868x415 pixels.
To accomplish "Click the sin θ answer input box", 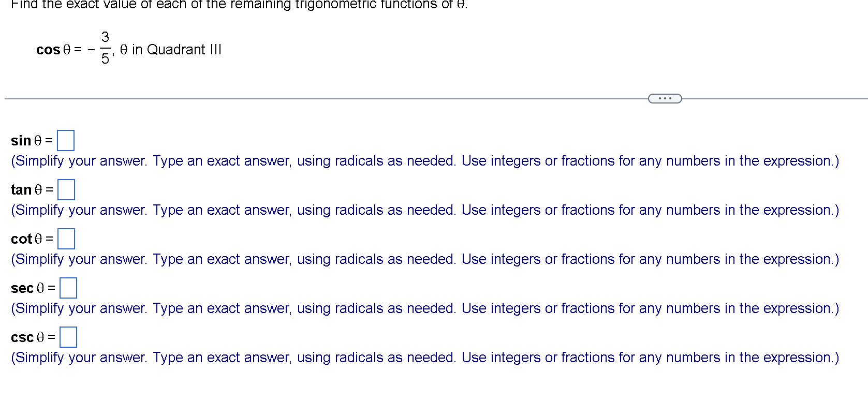I will (65, 140).
